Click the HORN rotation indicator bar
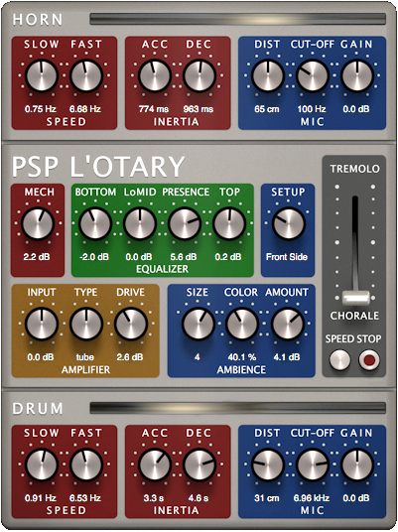This screenshot has height=532, width=398. pyautogui.click(x=238, y=19)
